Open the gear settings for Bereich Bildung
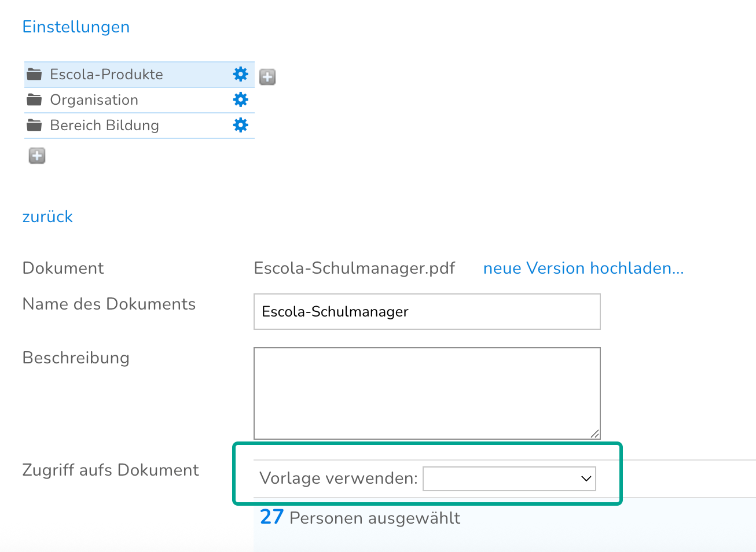Image resolution: width=756 pixels, height=552 pixels. point(240,125)
